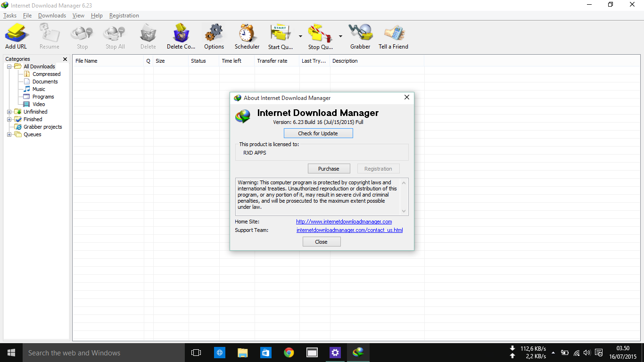644x362 pixels.
Task: Expand the Finished category node
Action: (x=9, y=119)
